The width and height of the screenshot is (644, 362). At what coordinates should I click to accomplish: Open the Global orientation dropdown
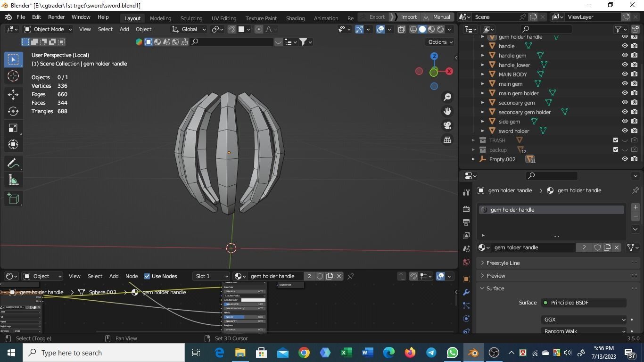point(189,29)
